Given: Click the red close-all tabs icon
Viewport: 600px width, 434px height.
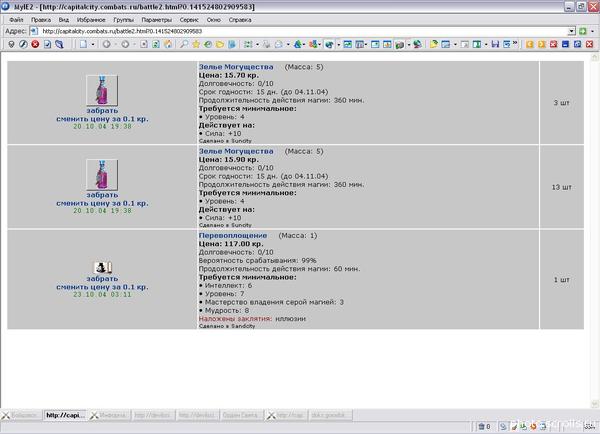Looking at the screenshot, I should point(553,44).
